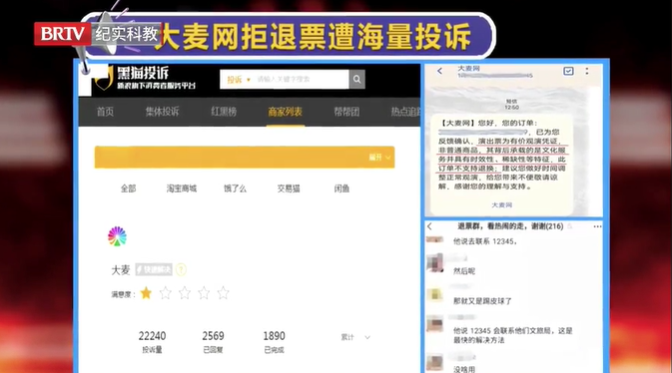The image size is (672, 373).
Task: Open the 投诉 search type dropdown
Action: (x=238, y=80)
